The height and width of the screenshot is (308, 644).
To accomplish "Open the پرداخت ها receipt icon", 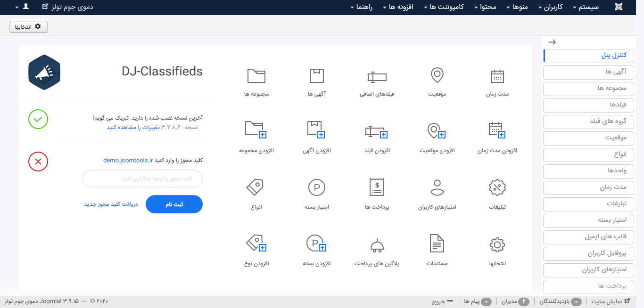I will pos(377,187).
